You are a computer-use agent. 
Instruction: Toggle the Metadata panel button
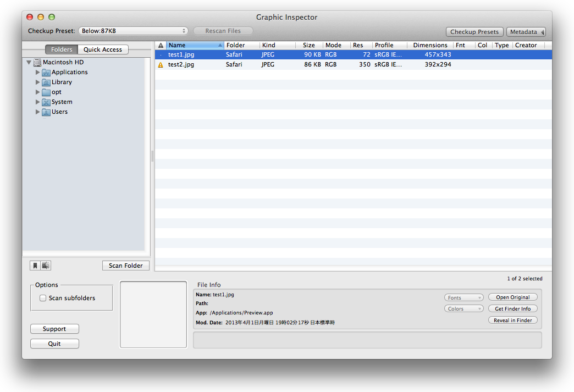pos(526,32)
